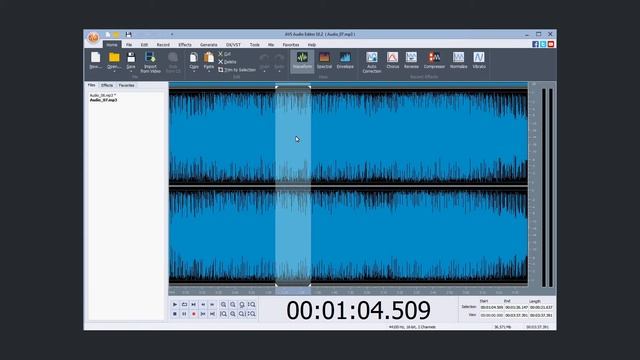Open the Undo history dropdown

click(264, 71)
